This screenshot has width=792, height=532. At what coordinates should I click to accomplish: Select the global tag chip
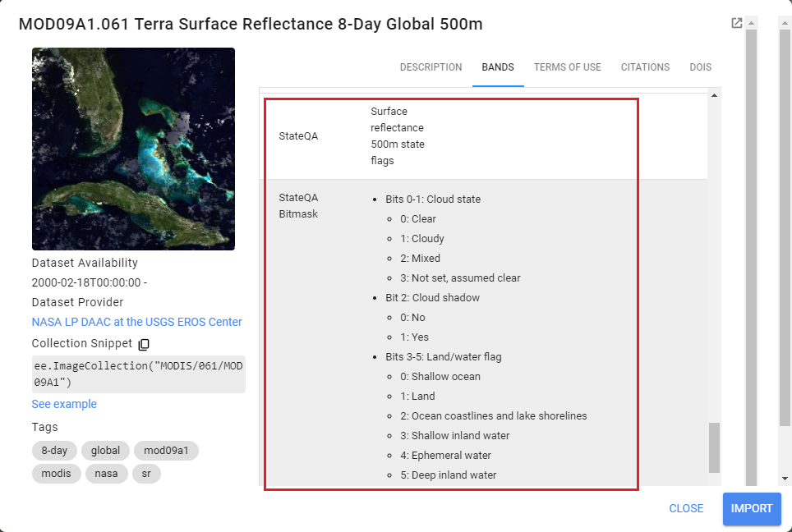click(x=105, y=451)
